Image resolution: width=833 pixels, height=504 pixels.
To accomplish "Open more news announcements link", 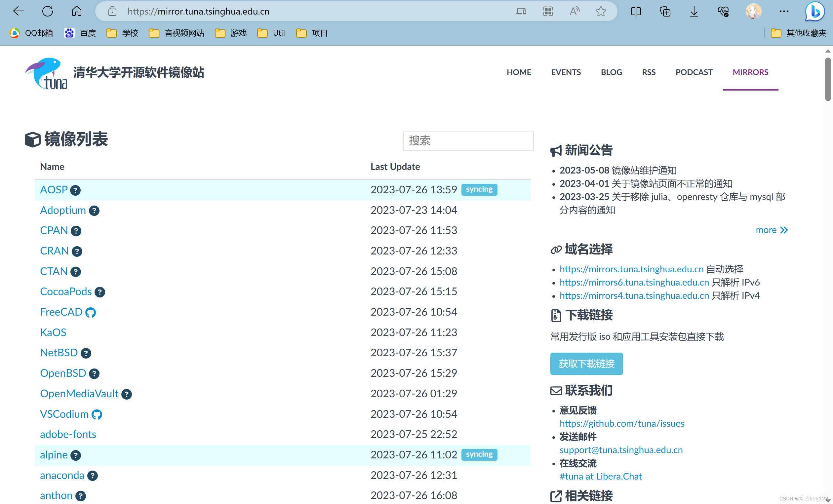I will click(772, 230).
